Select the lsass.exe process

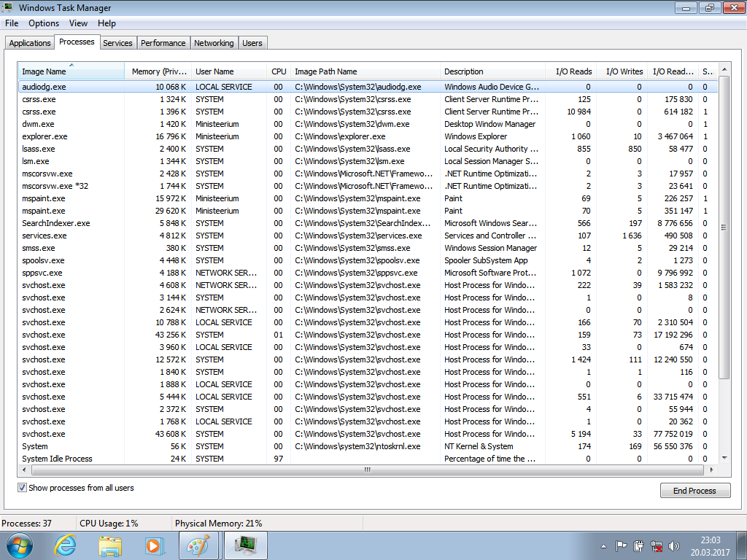(x=368, y=149)
